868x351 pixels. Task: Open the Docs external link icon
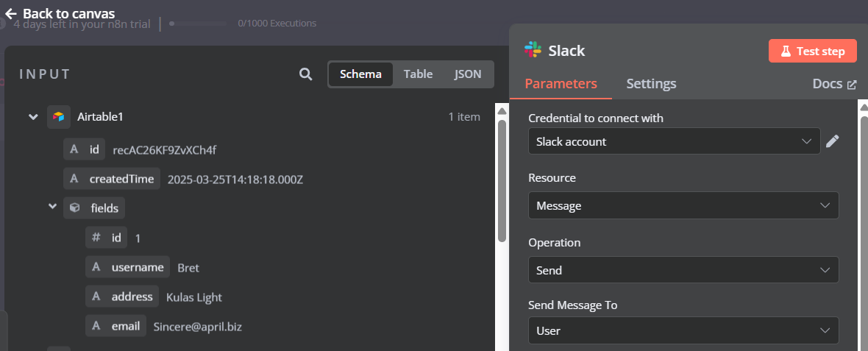pos(851,85)
